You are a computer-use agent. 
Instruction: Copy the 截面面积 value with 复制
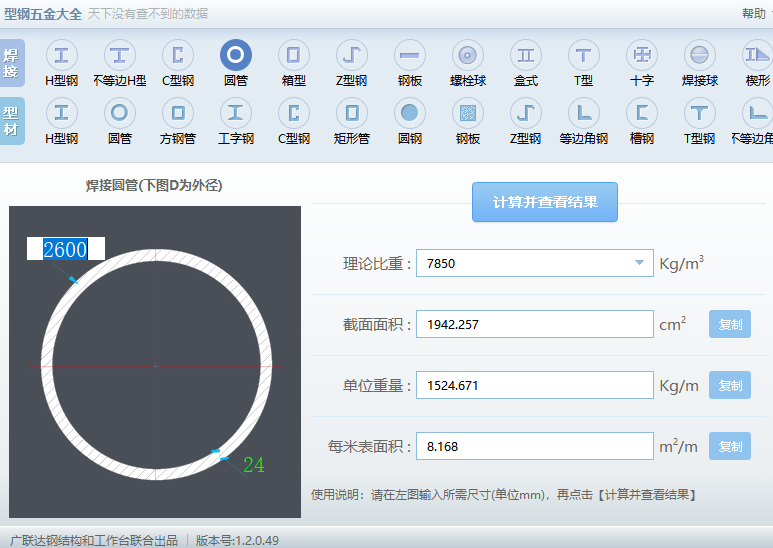pos(730,324)
